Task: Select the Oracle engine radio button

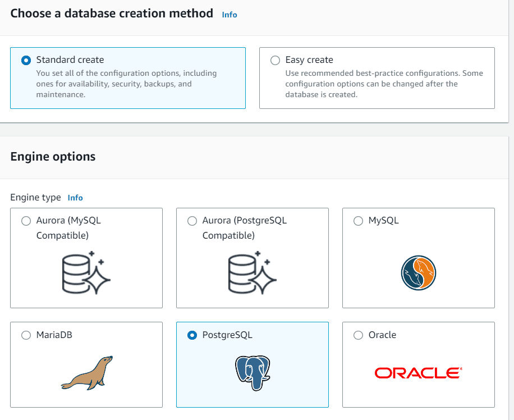Action: click(359, 335)
